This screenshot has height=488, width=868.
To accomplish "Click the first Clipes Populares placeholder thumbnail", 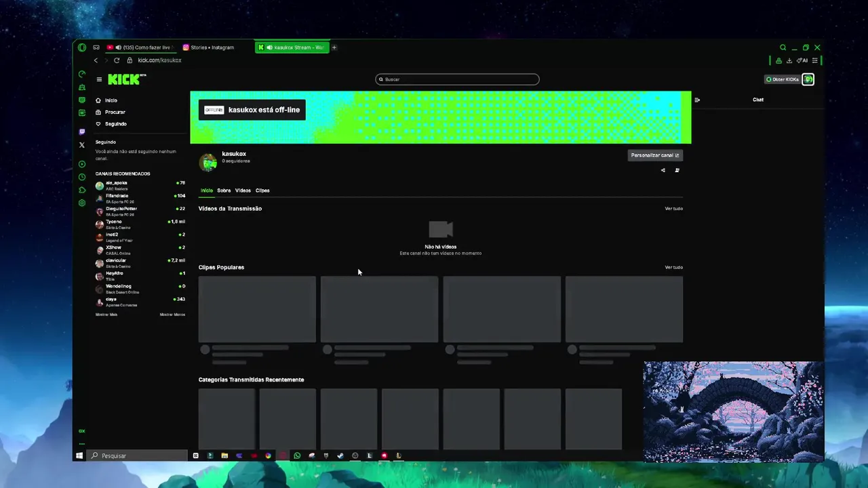I will [257, 309].
